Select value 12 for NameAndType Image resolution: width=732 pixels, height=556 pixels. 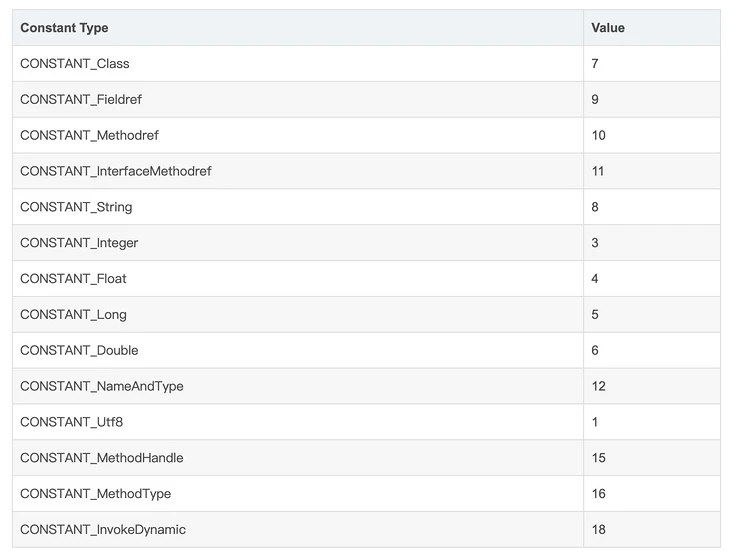(598, 387)
